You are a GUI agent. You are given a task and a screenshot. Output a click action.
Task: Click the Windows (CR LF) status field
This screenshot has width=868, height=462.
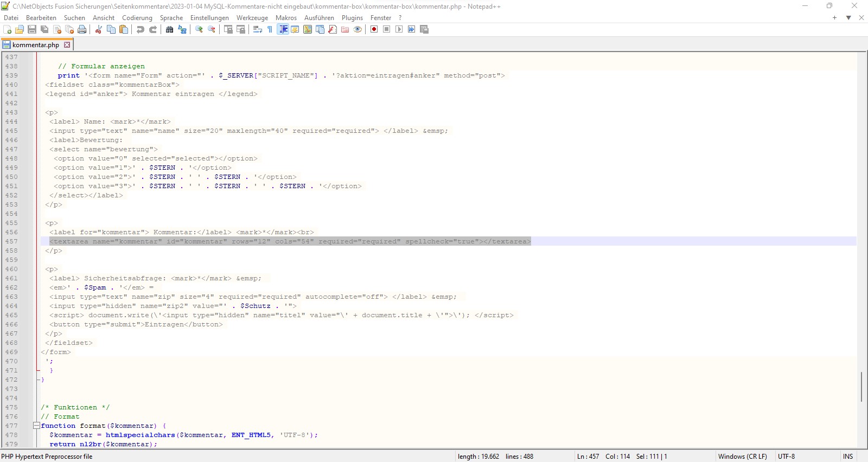click(742, 457)
